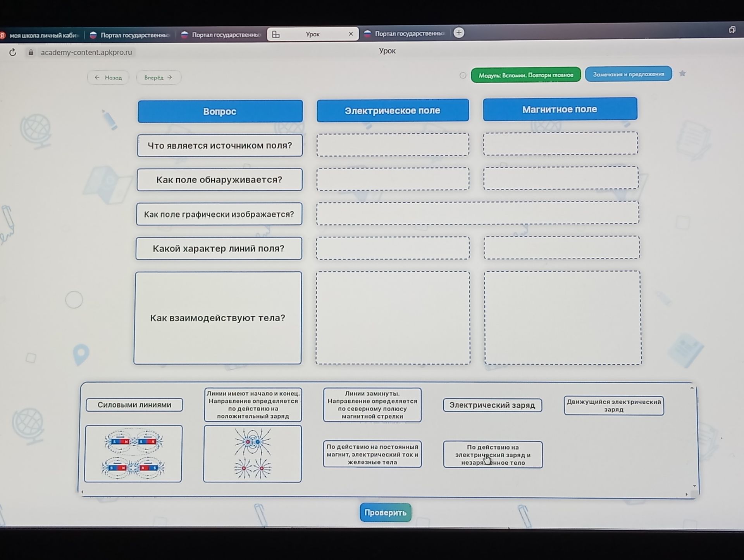This screenshot has height=560, width=744.
Task: Switch to the моя школа личный кабинет tab
Action: [41, 35]
